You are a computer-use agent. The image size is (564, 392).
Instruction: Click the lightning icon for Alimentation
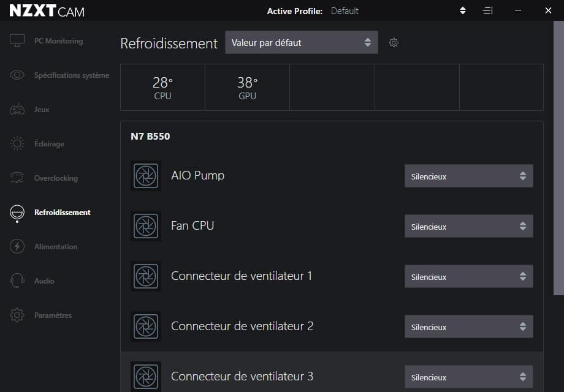coord(17,246)
